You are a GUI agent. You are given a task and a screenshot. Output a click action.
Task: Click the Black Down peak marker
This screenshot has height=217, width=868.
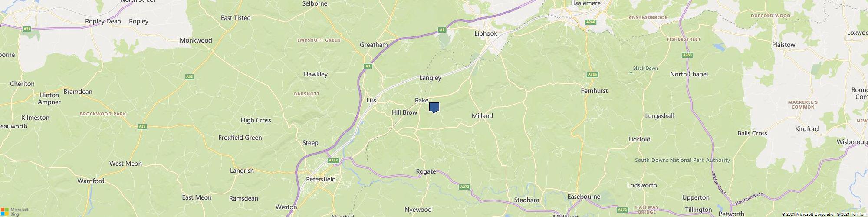pos(631,72)
